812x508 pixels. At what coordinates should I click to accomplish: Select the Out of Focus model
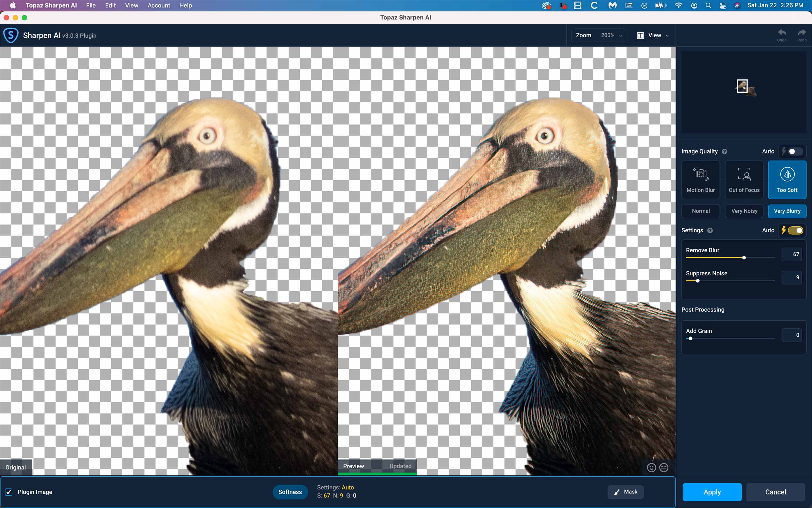coord(744,180)
